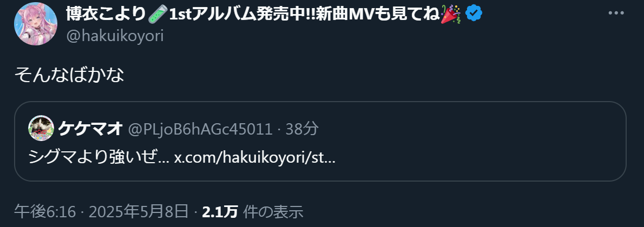644x227 pixels.
Task: Open the three-dot more options menu
Action: pos(616,14)
